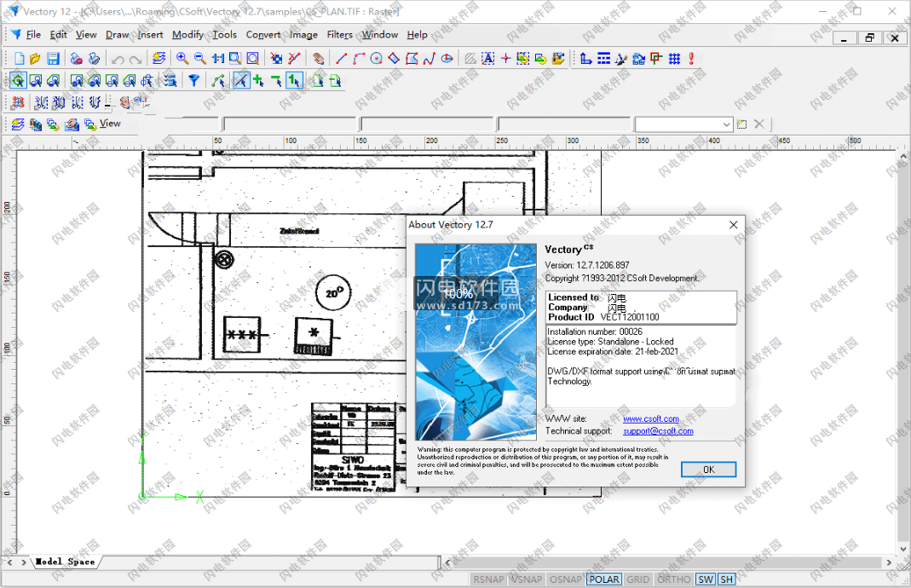Image resolution: width=911 pixels, height=588 pixels.
Task: Open the Help menu
Action: click(x=417, y=34)
